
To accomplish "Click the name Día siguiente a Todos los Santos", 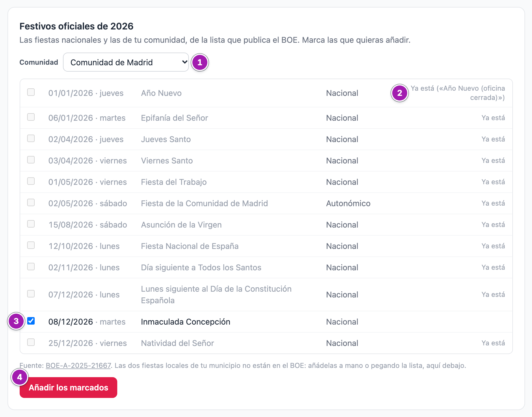I will tap(201, 268).
